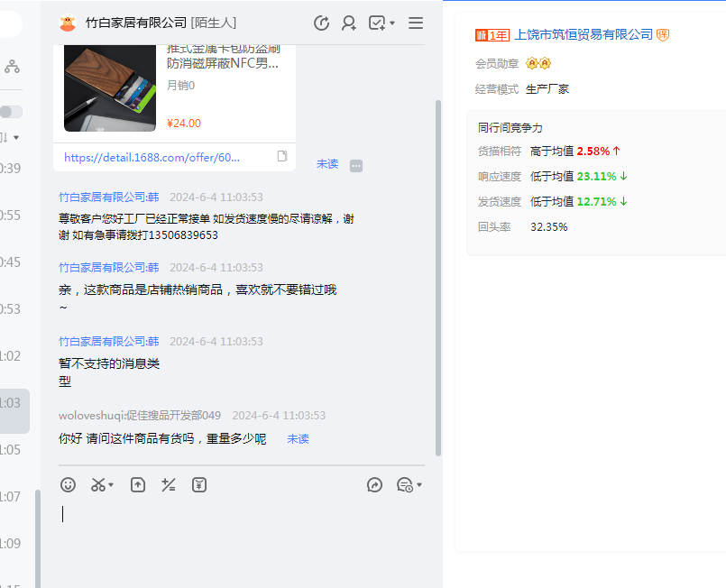
Task: Click 未读 beside the last sent message
Action: [x=299, y=438]
